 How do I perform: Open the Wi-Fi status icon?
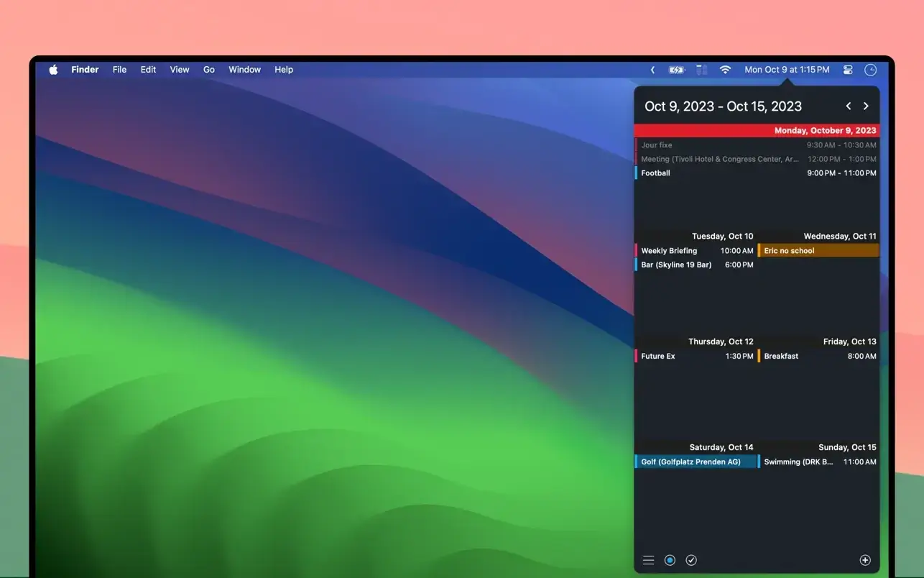tap(725, 69)
